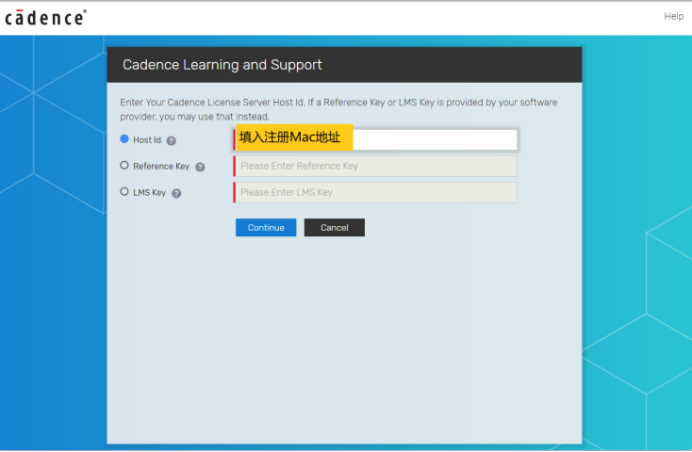
Task: Select the LMS Key radio button
Action: tap(124, 192)
